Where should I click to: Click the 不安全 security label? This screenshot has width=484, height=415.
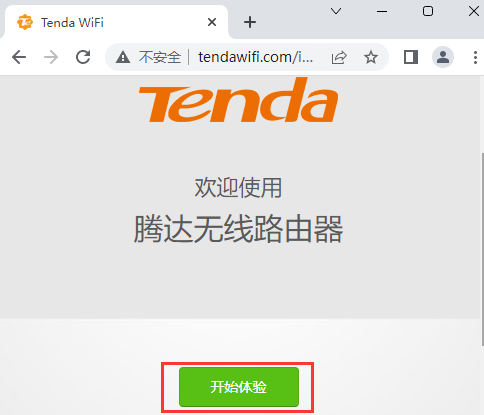click(x=160, y=57)
